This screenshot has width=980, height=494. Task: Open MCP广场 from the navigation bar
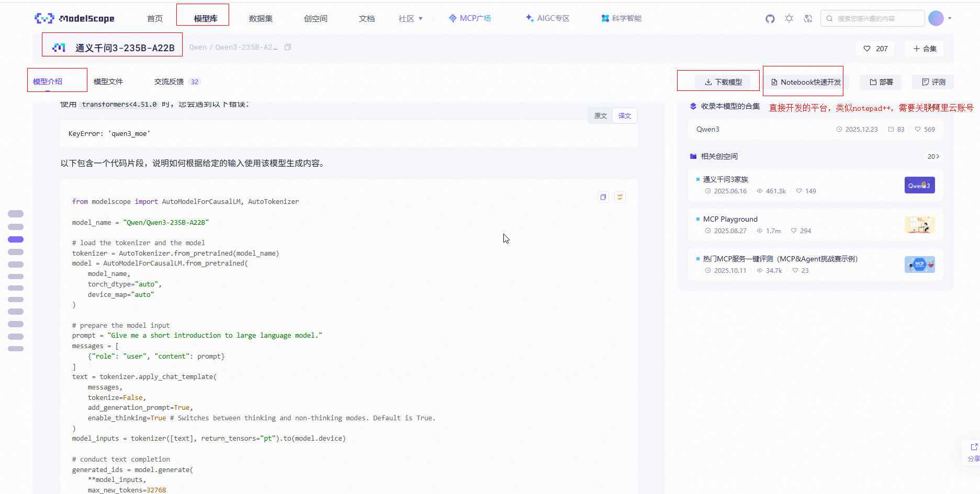coord(470,18)
